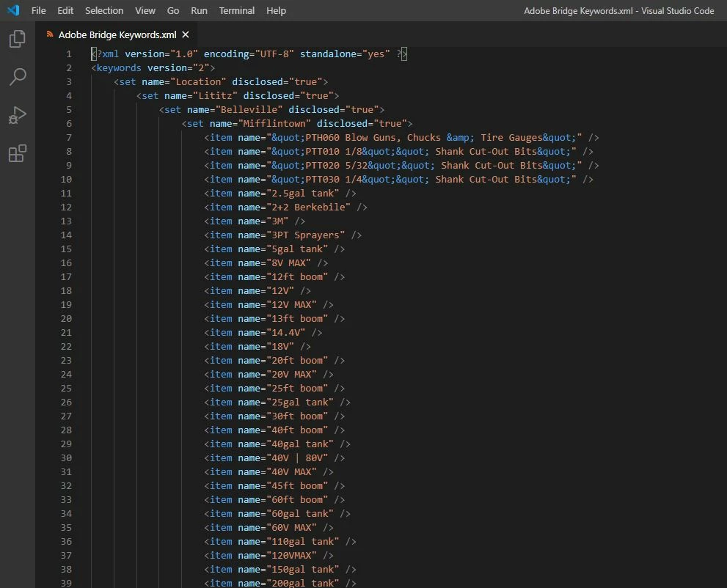This screenshot has width=727, height=588.
Task: Click line number 20 in gutter
Action: pos(66,319)
